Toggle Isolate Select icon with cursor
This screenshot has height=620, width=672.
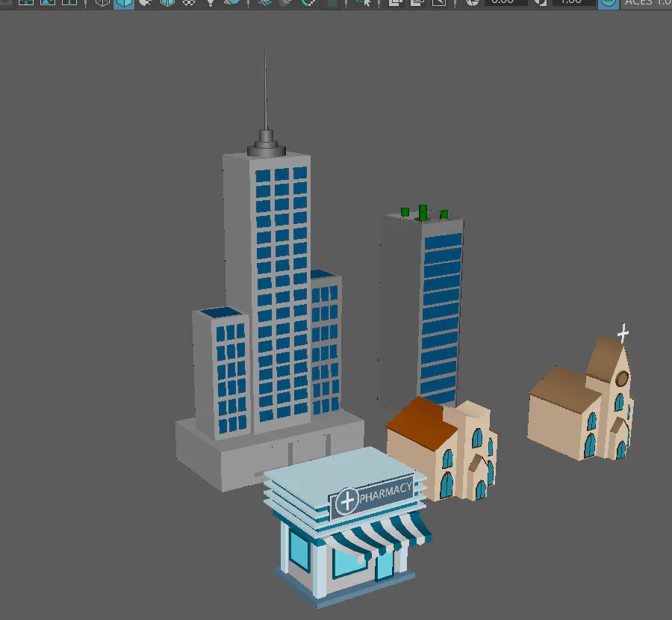coord(363,2)
